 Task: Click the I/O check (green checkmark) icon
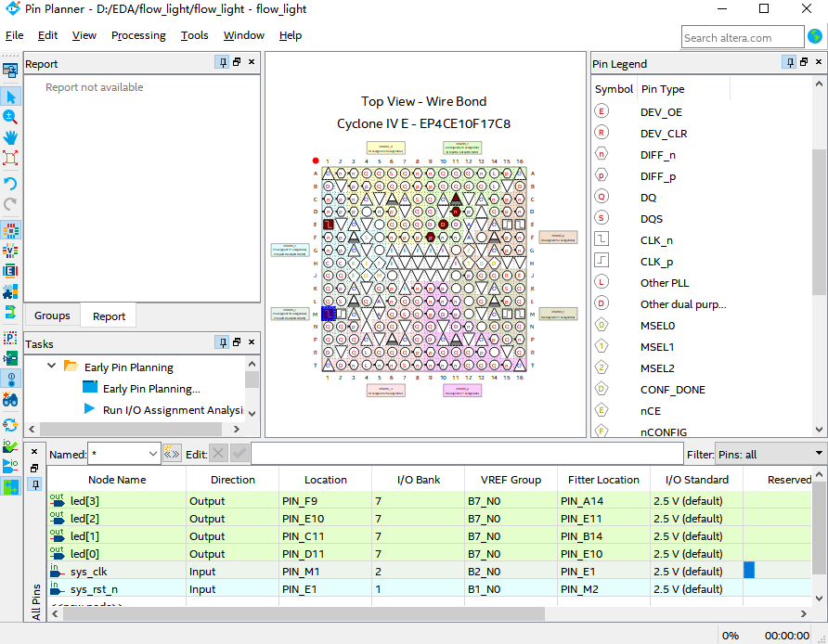click(x=10, y=446)
